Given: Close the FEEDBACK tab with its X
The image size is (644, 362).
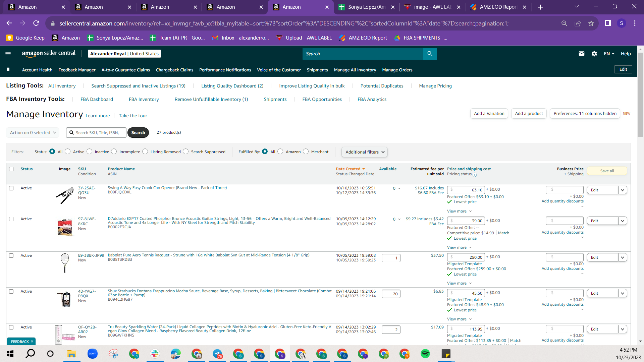Looking at the screenshot, I should point(32,342).
